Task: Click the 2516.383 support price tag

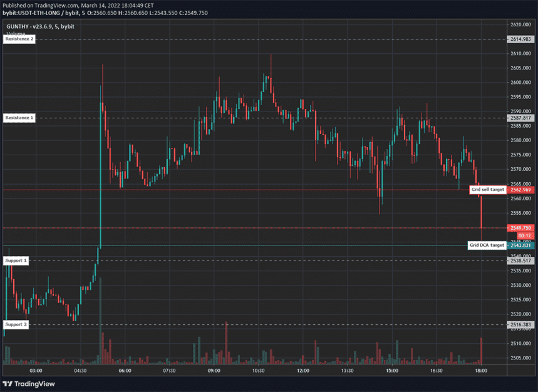Action: tap(521, 324)
